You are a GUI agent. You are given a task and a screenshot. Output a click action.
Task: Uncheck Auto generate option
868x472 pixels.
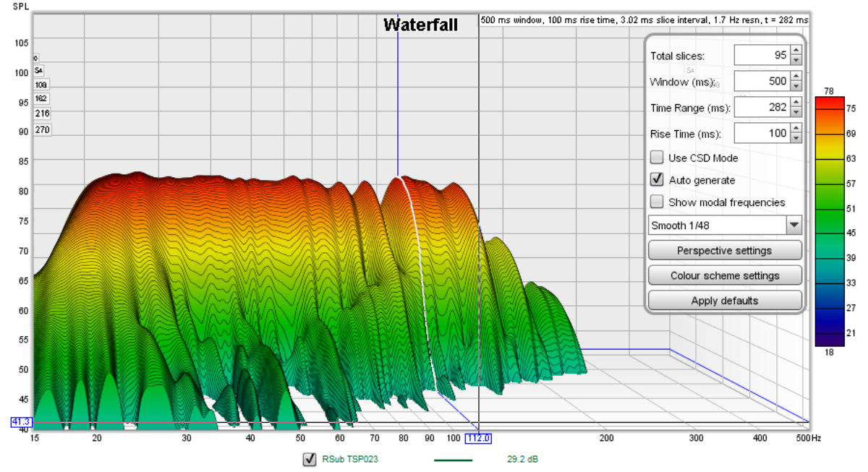657,180
